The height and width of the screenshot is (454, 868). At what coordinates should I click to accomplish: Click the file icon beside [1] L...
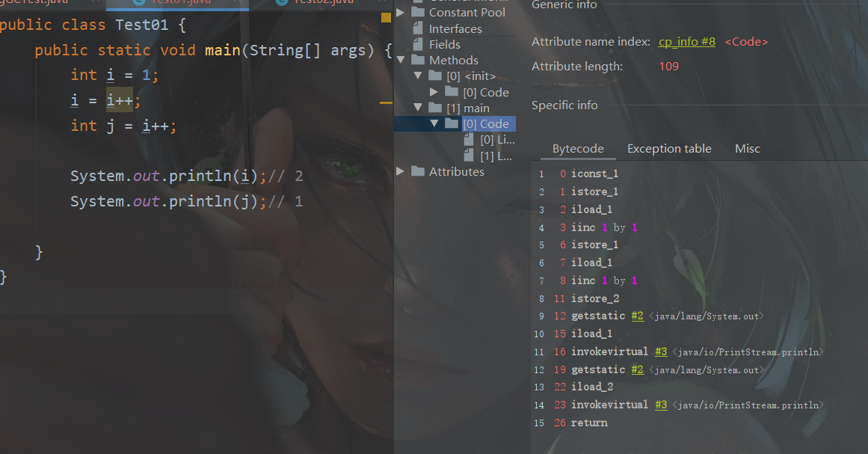click(x=469, y=156)
